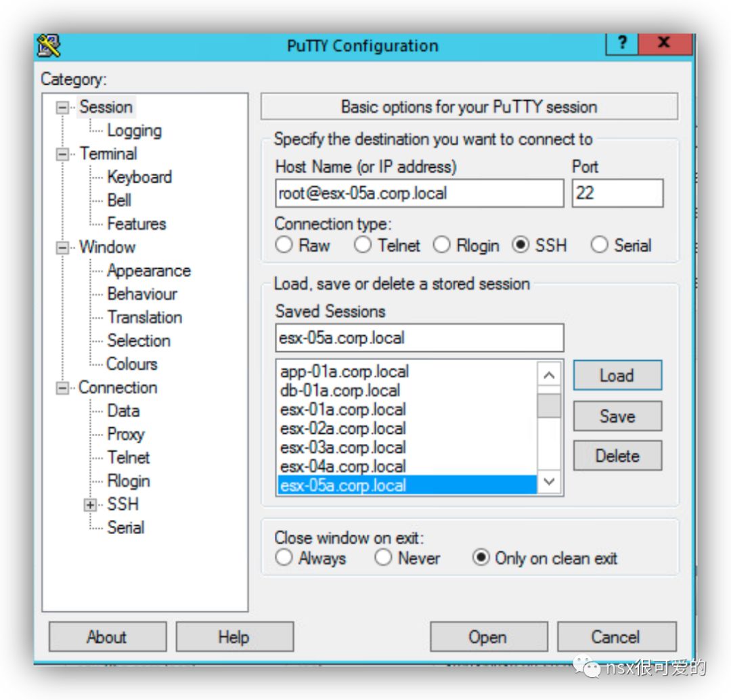Screen dimensions: 731x700
Task: Click the About button
Action: click(x=107, y=637)
